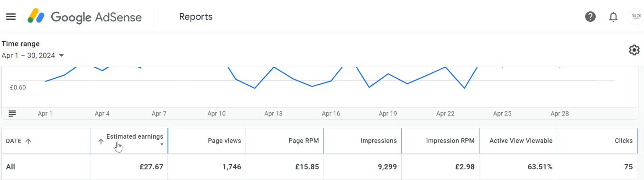
Task: Sort by Active View Viewable column
Action: (521, 141)
